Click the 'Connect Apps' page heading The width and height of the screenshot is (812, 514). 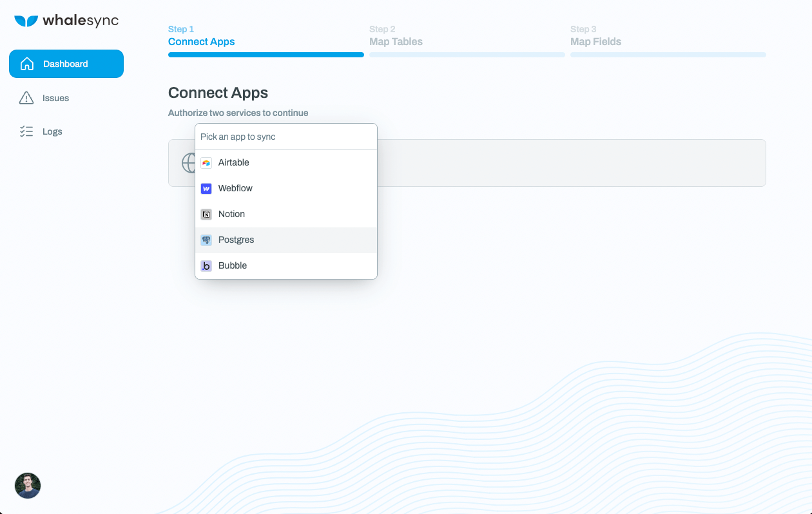point(218,93)
